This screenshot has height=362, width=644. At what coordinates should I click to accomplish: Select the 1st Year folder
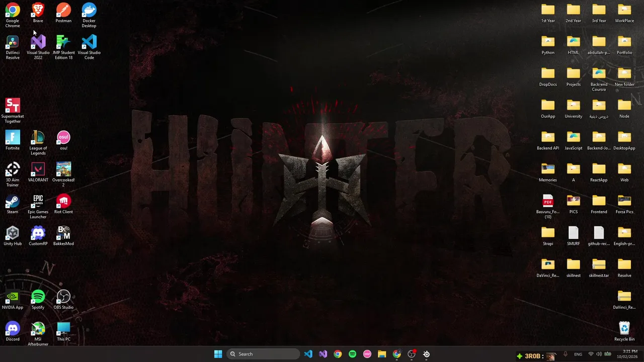[548, 13]
